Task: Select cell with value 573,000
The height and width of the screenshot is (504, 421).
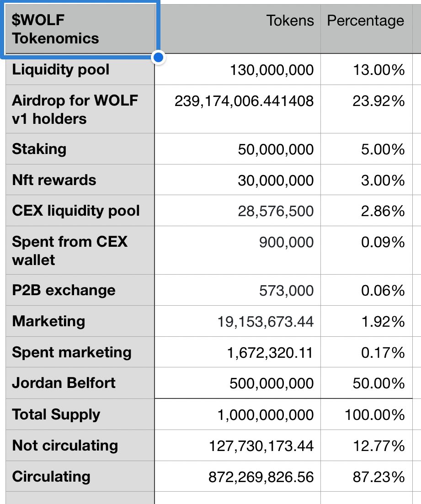Action: [237, 290]
